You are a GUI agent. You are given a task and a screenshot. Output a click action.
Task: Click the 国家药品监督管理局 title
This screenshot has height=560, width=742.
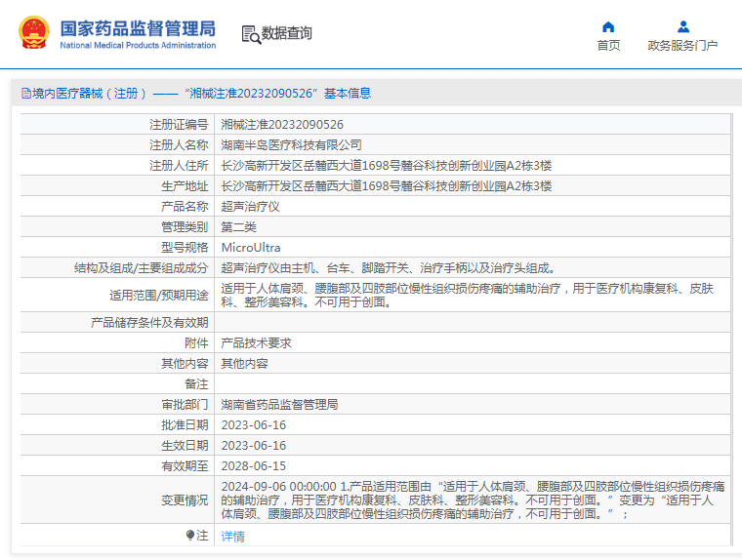point(138,29)
